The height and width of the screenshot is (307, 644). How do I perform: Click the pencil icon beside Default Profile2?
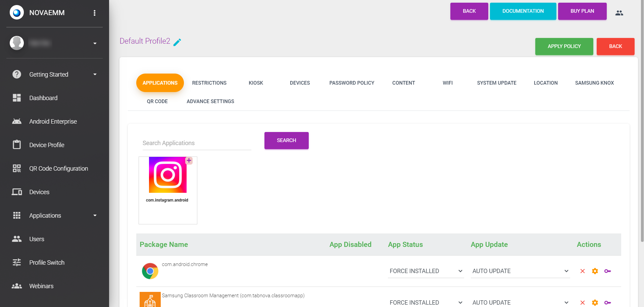click(x=177, y=42)
